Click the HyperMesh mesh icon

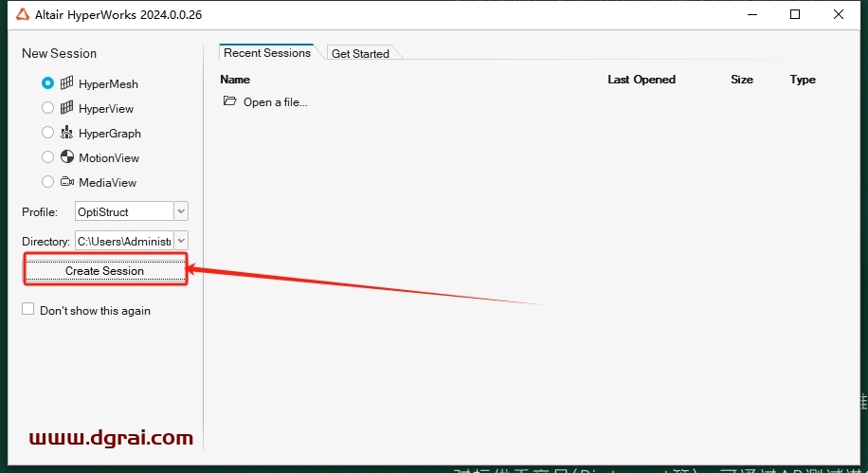(x=66, y=83)
